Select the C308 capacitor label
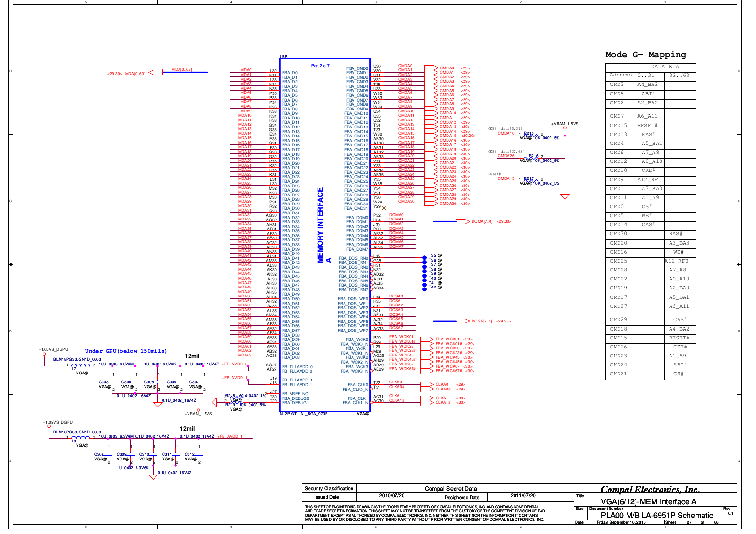The image size is (756, 534). pyautogui.click(x=99, y=454)
